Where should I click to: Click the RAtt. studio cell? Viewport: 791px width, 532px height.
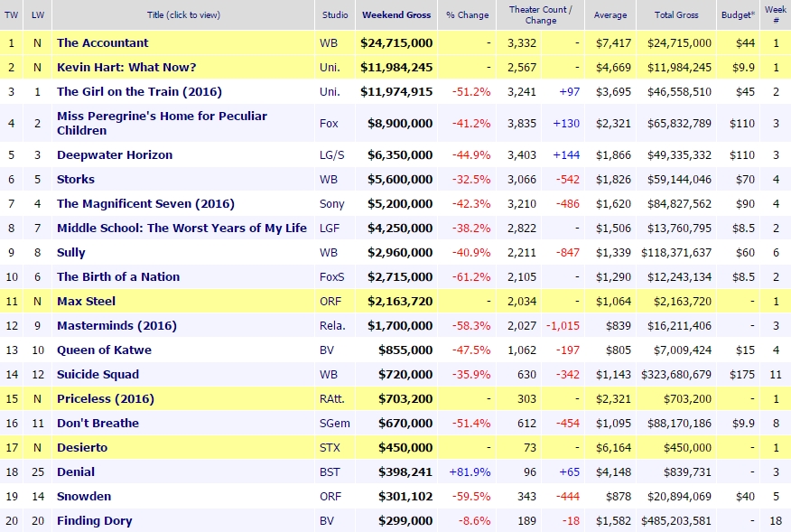pos(331,398)
